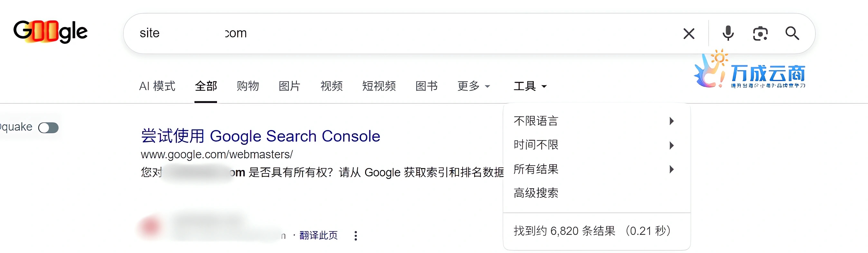Open the 购物 tab
This screenshot has height=253, width=868.
(x=248, y=86)
